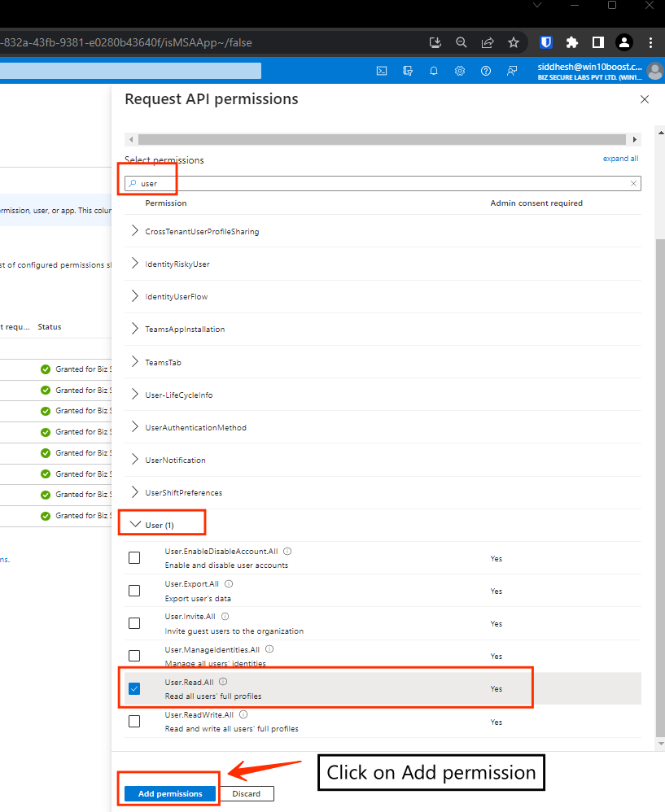Viewport: 665px width, 812px height.
Task: Open the directories and subscriptions filter
Action: (408, 71)
